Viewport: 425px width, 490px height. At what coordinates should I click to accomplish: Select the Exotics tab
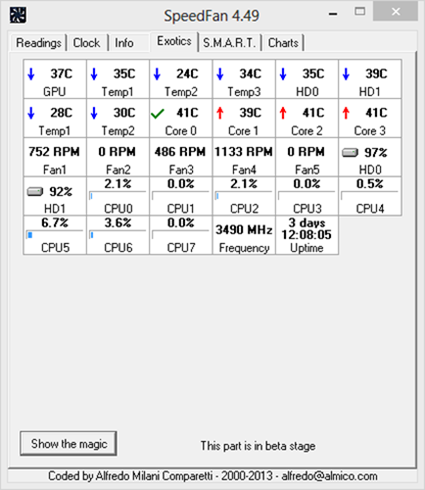coord(174,41)
